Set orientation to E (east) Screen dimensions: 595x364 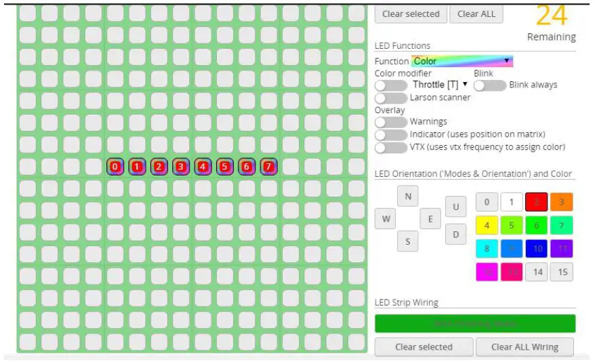tap(430, 219)
